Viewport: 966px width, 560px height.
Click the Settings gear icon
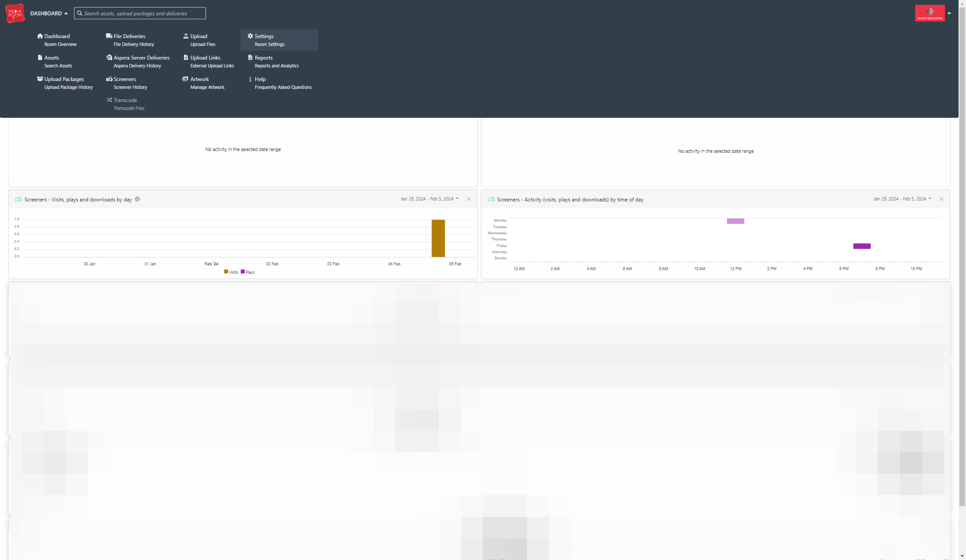[x=250, y=36]
